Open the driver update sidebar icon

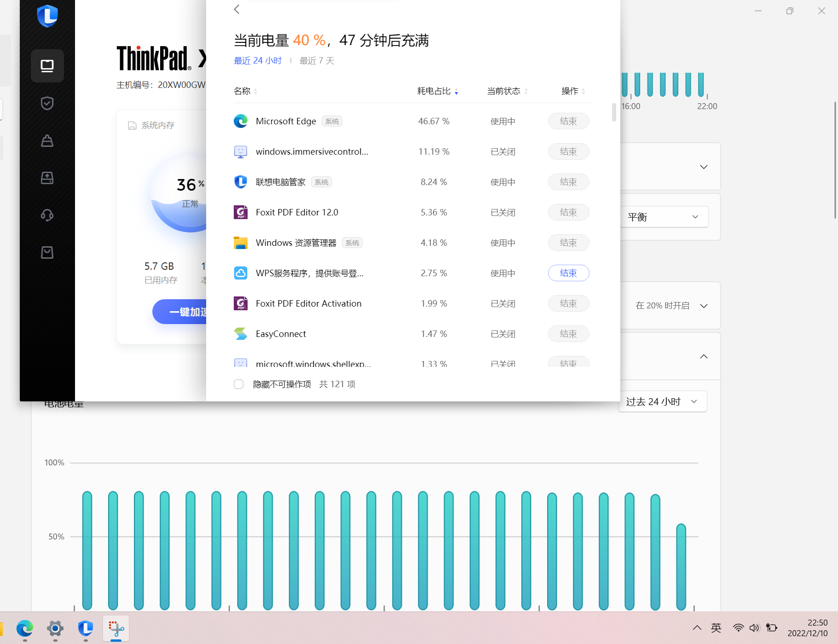click(x=47, y=178)
